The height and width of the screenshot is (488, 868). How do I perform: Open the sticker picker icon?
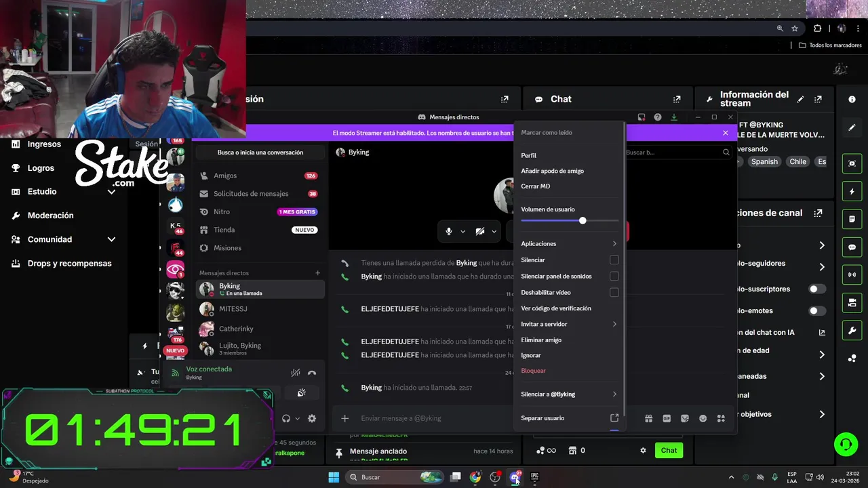pyautogui.click(x=685, y=418)
